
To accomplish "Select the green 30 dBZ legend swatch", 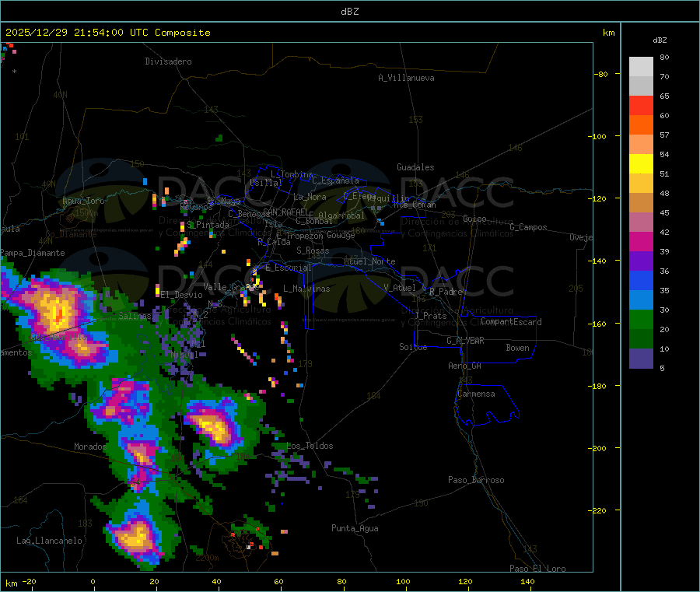I will click(641, 319).
